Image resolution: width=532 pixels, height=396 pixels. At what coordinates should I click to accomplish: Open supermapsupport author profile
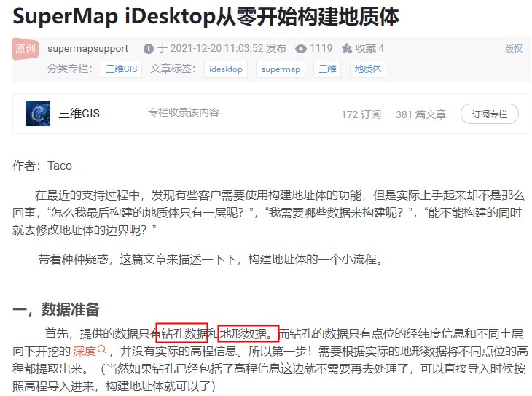pos(88,49)
